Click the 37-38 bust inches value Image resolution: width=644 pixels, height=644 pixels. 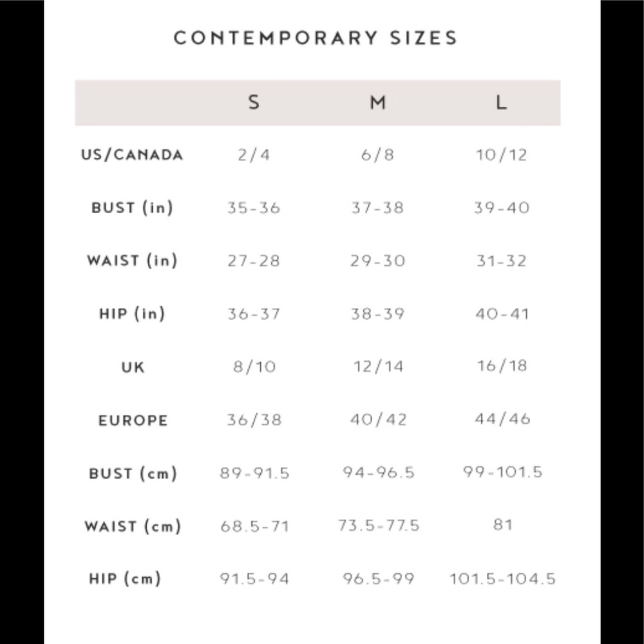click(378, 208)
